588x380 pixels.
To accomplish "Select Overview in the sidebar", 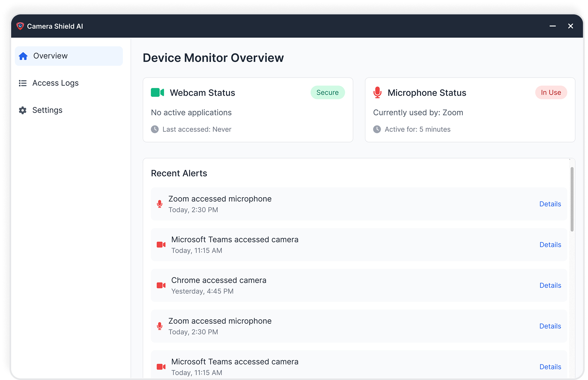I will 50,55.
